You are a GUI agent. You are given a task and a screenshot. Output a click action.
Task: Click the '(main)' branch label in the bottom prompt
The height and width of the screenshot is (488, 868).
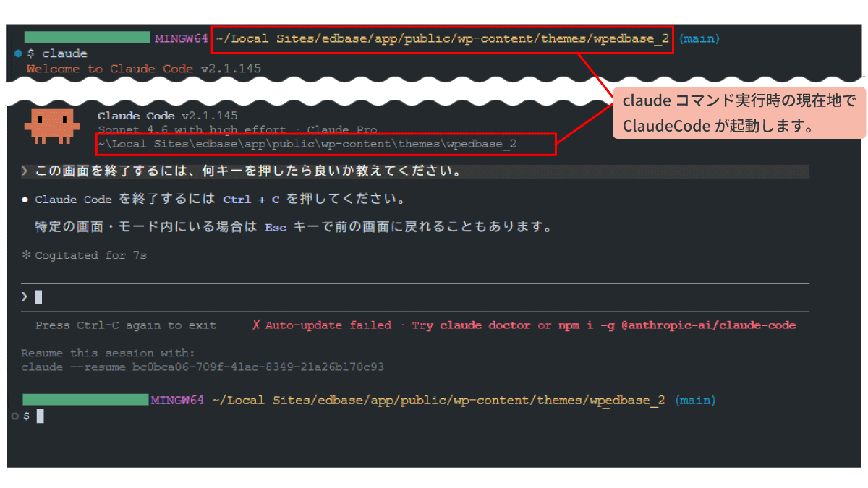(695, 401)
